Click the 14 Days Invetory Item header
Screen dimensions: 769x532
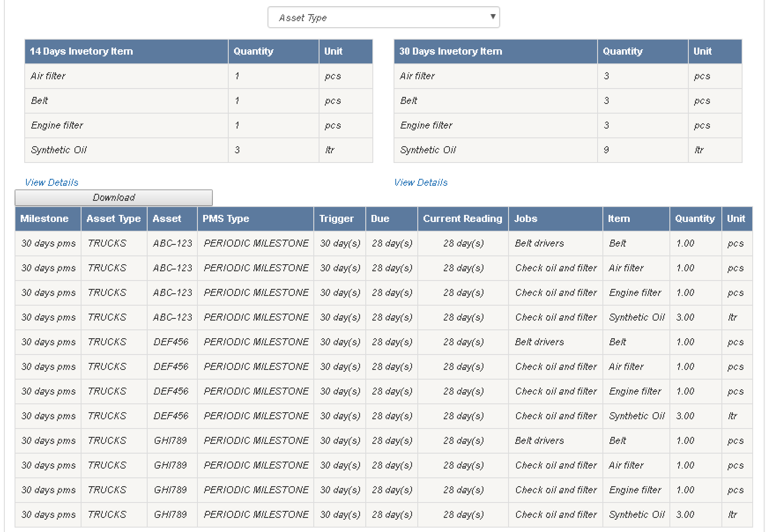[x=82, y=52]
